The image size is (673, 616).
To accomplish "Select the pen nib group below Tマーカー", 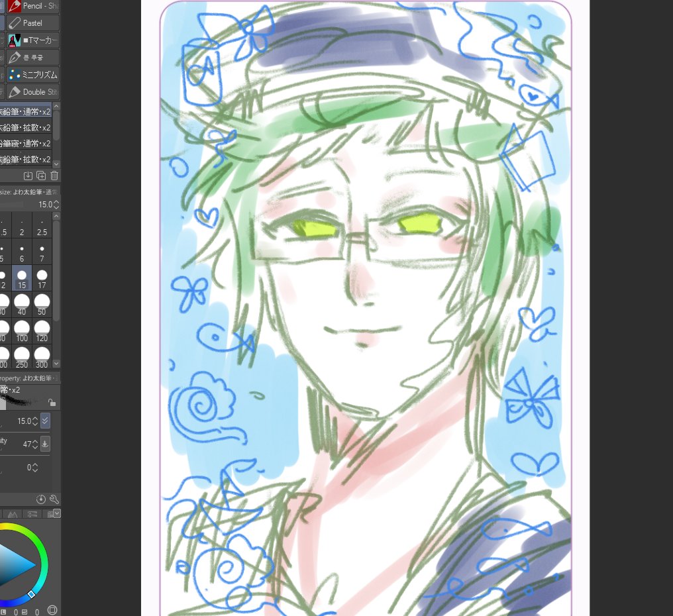I will click(x=33, y=58).
